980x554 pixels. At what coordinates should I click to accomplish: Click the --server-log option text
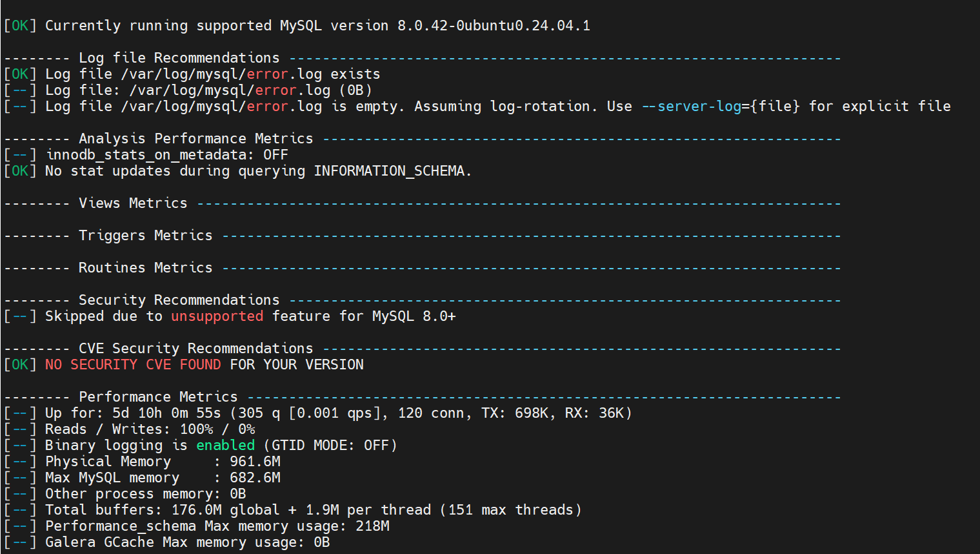click(691, 107)
